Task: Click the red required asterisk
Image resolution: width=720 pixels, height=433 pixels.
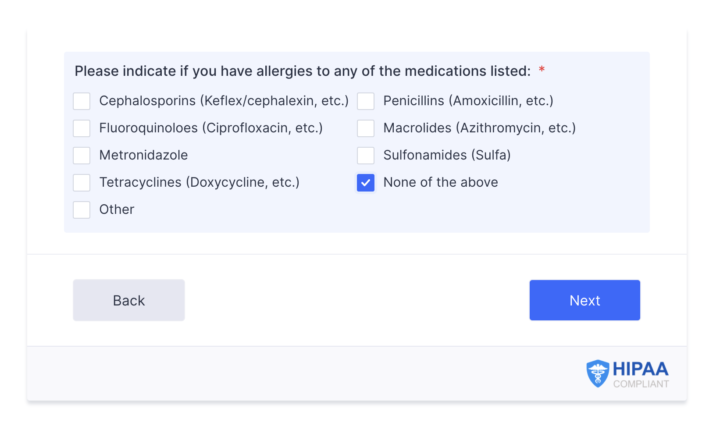Action: point(542,69)
